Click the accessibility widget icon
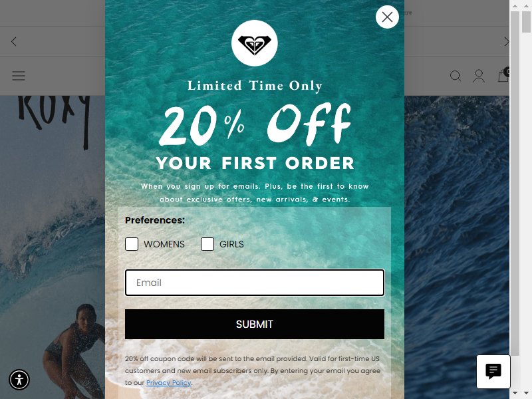The width and height of the screenshot is (532, 399). point(19,379)
